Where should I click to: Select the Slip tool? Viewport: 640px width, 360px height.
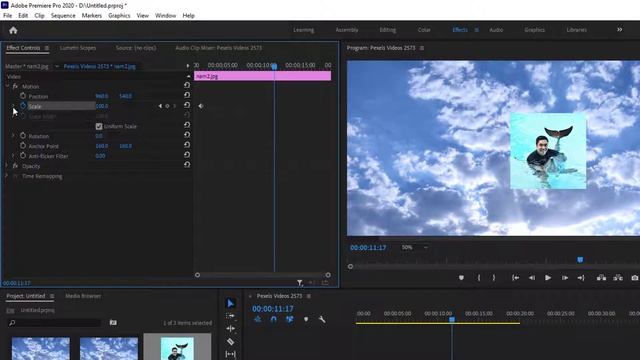coord(231,354)
